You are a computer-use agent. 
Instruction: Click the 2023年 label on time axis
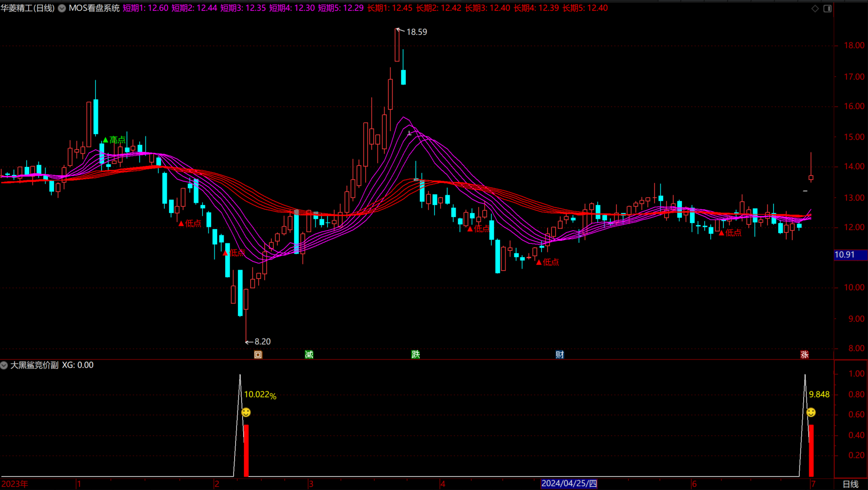(x=14, y=484)
